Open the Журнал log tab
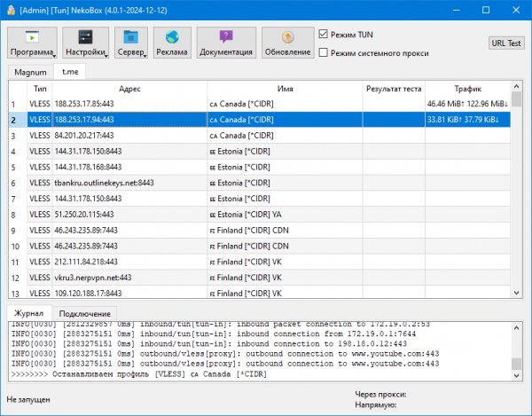This screenshot has height=416, width=532. click(29, 313)
